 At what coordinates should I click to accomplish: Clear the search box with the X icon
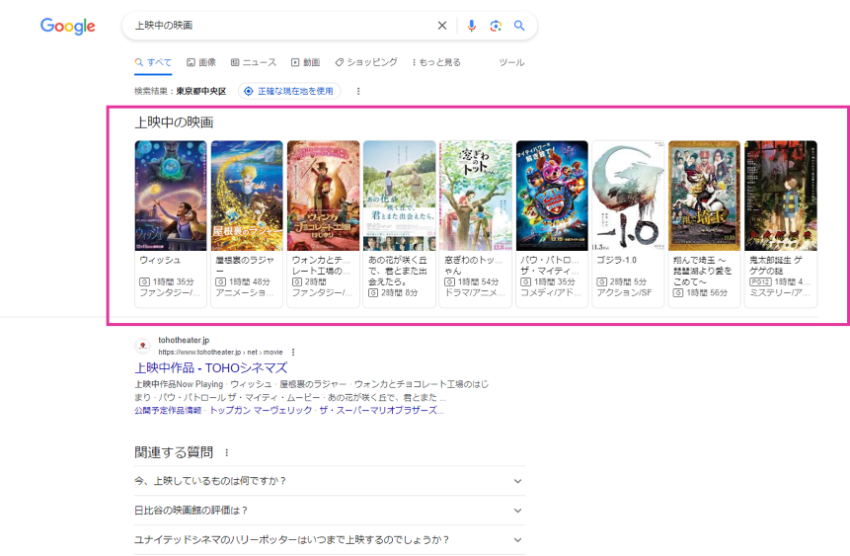point(442,25)
